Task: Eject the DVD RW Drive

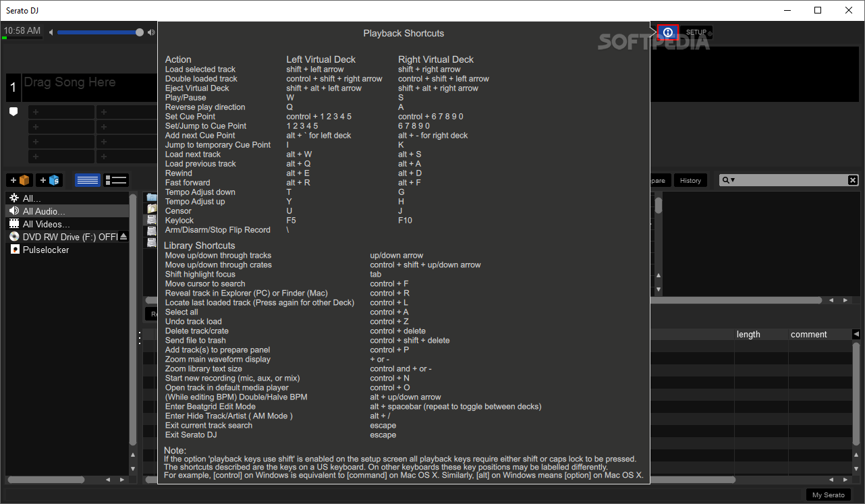Action: tap(123, 237)
